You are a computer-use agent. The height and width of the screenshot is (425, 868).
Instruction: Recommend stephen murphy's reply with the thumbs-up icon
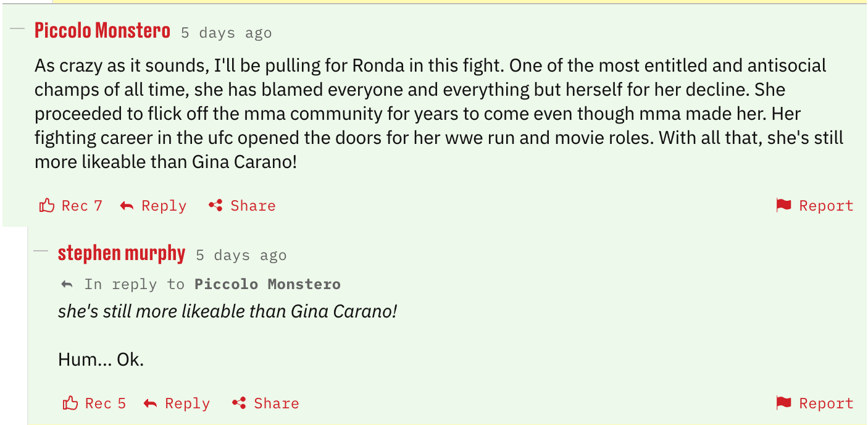(x=70, y=403)
